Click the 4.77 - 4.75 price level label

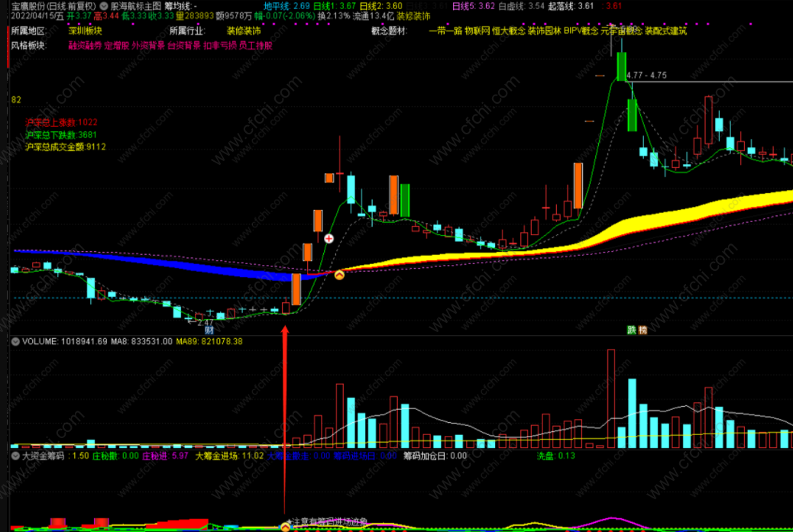coord(646,75)
